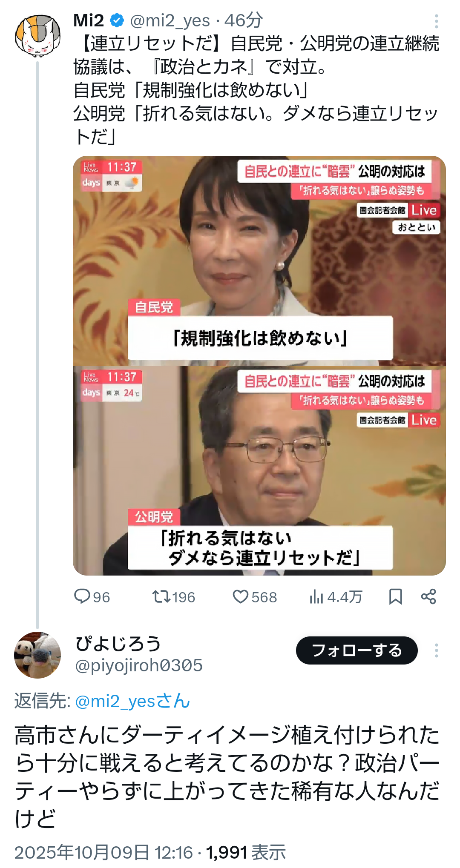Repost the tweet using the retweet icon
Screen dimensions: 460x868
coord(161,596)
